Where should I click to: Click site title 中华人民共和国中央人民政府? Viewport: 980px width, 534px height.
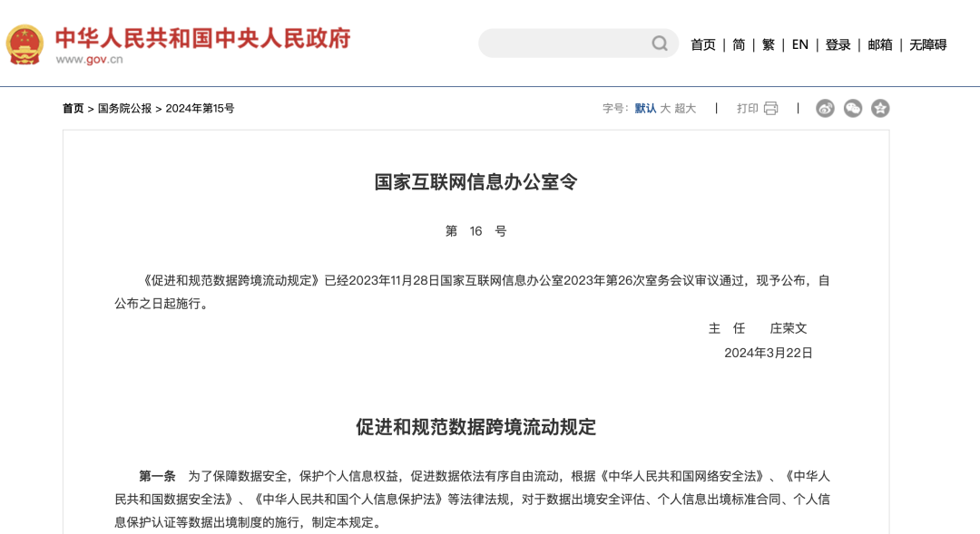(x=203, y=38)
